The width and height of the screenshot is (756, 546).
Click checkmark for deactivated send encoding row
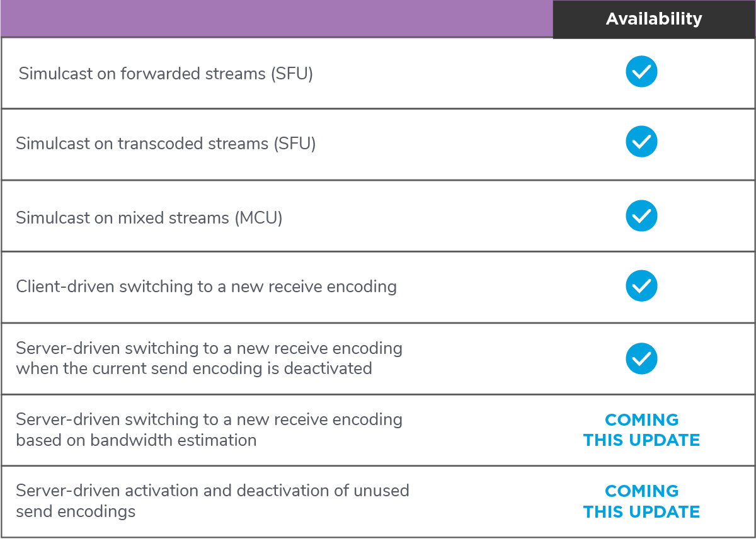[641, 358]
